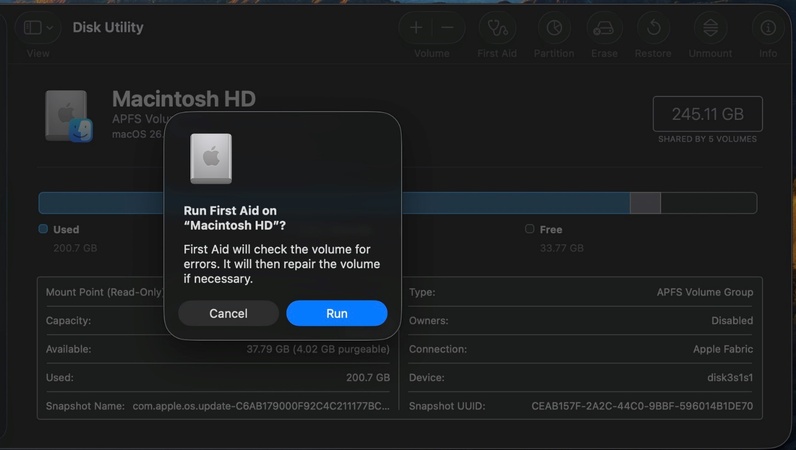Screen dimensions: 796x450
Task: Click the Run button in the dialog
Action: [337, 313]
